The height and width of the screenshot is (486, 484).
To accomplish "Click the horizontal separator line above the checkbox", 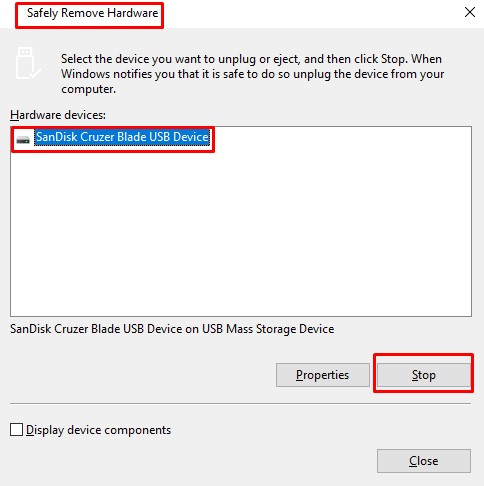I will (x=240, y=403).
